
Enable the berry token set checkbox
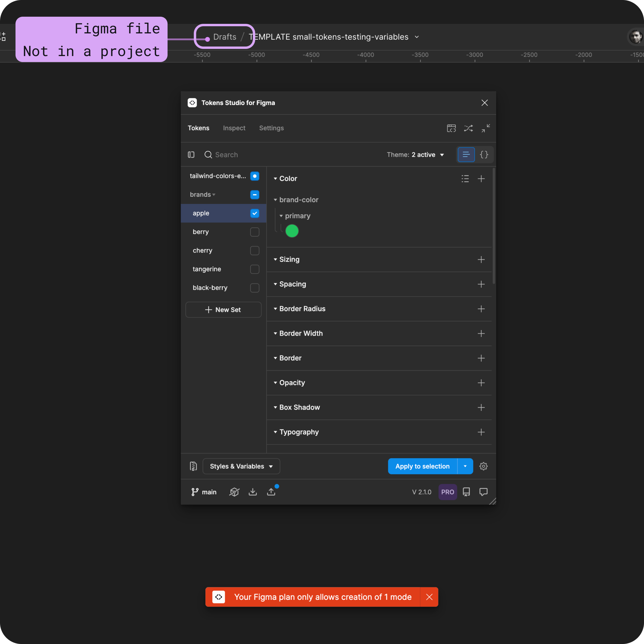click(255, 232)
